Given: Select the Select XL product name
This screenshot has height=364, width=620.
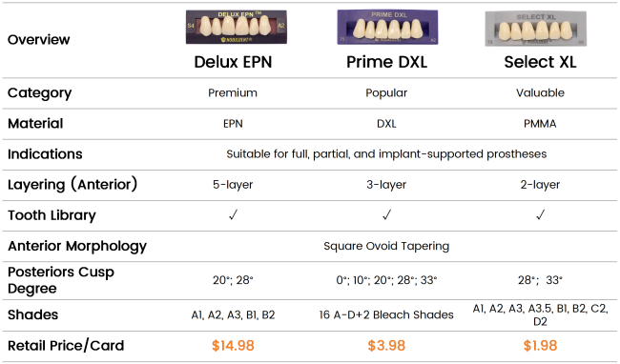Looking at the screenshot, I should [540, 62].
